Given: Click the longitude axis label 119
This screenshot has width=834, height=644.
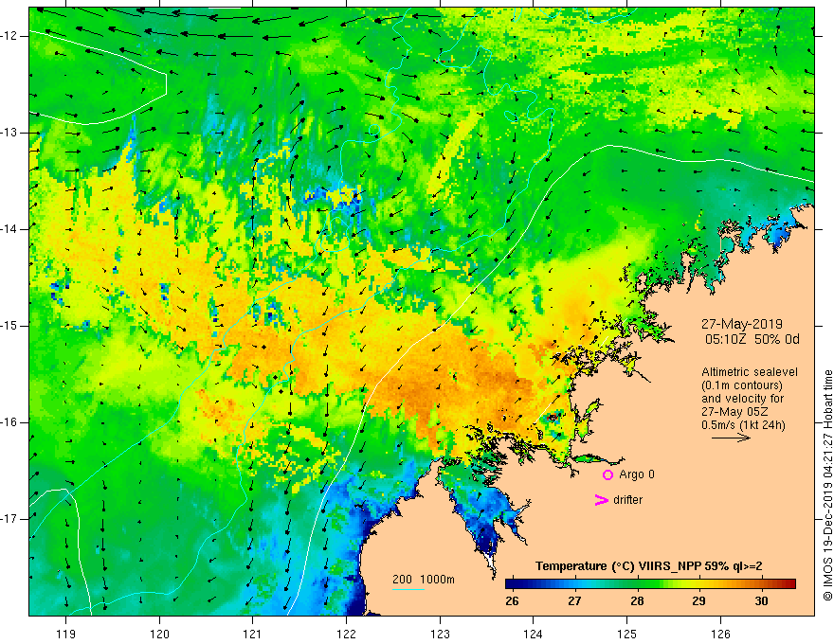Looking at the screenshot, I should [x=66, y=634].
